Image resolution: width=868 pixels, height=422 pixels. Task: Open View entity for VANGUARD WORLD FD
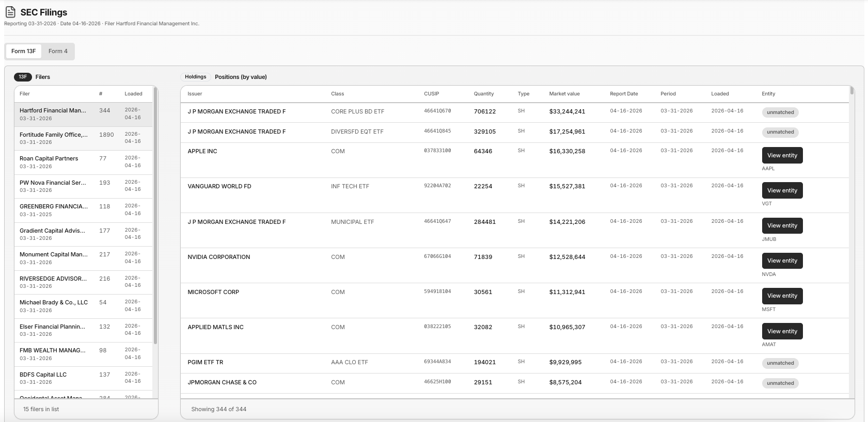point(782,190)
